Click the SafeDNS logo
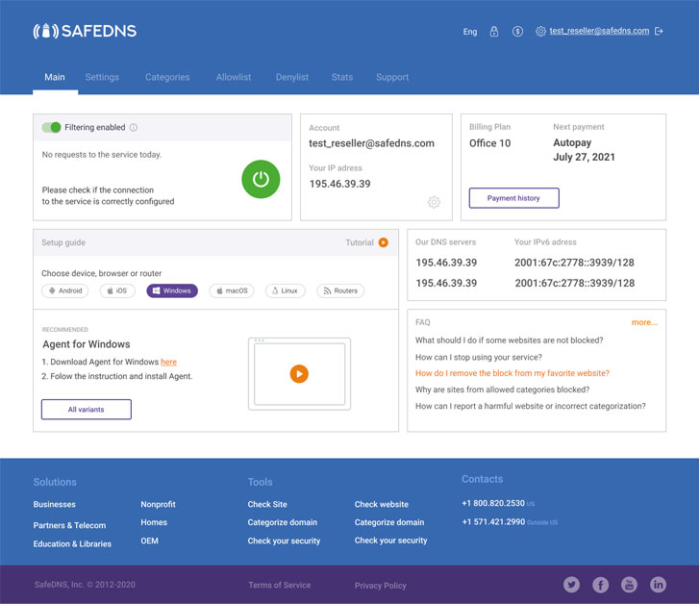 click(85, 31)
